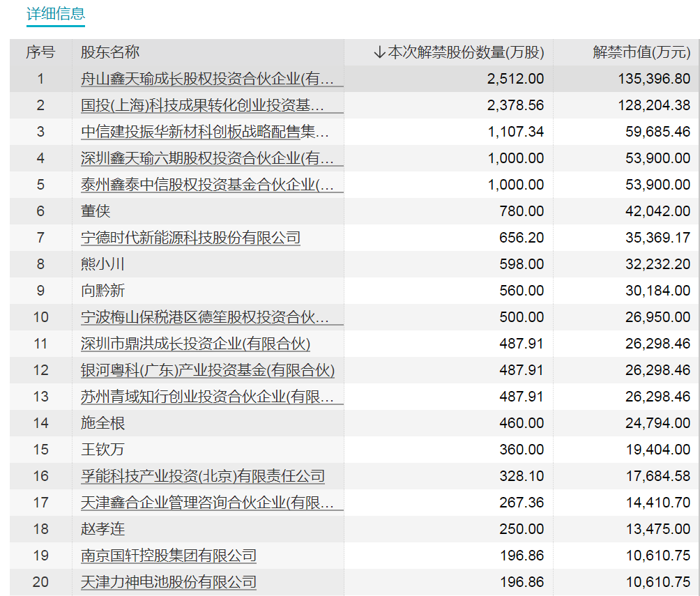The height and width of the screenshot is (596, 700).
Task: Click market value 13,475.00
Action: (658, 529)
